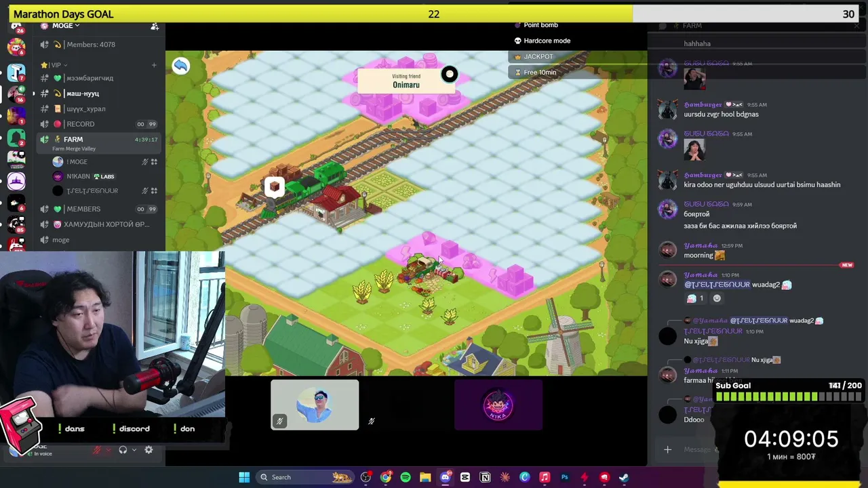Join the MEMBERS voice channel
Image resolution: width=868 pixels, height=488 pixels.
click(x=83, y=209)
